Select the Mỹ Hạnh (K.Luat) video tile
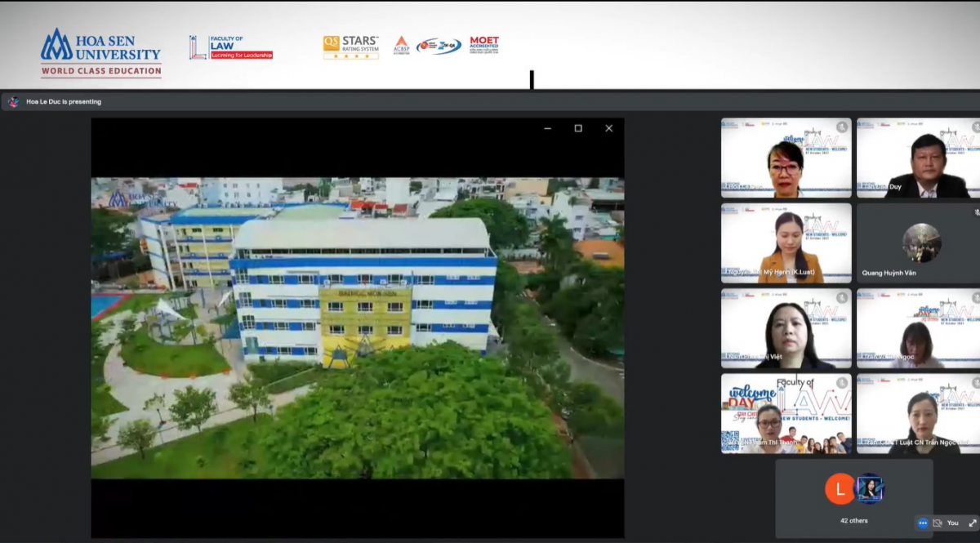The height and width of the screenshot is (543, 980). pos(786,243)
